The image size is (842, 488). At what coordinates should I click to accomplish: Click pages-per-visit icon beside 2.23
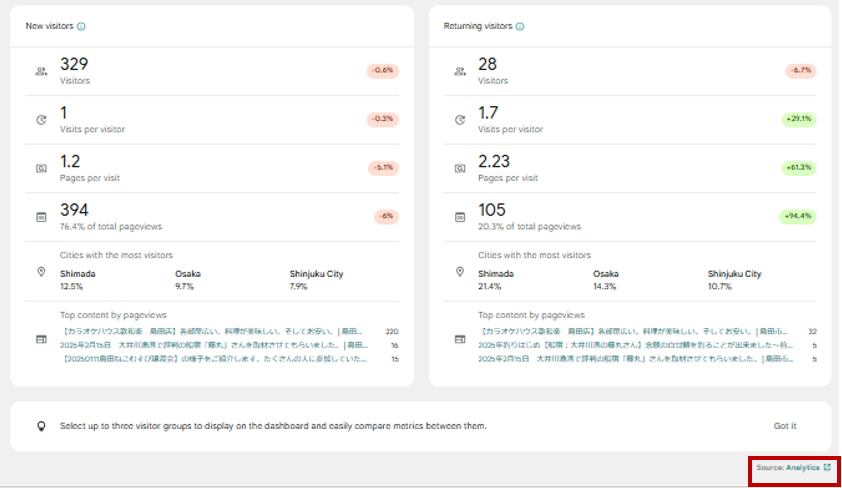(459, 168)
